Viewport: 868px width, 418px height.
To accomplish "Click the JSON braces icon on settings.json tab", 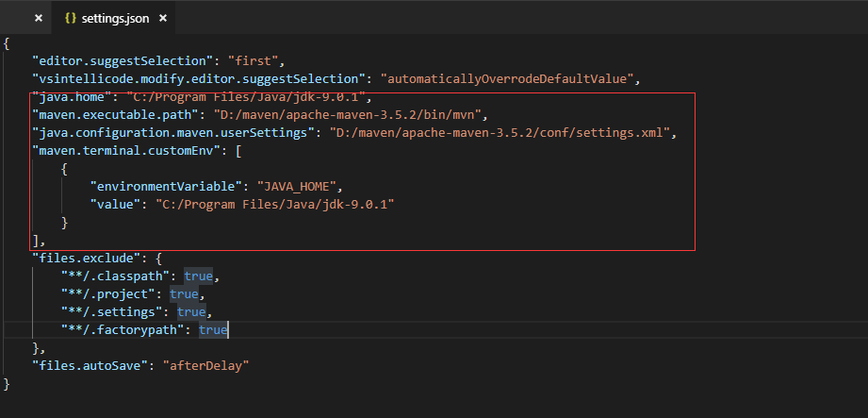I will coord(71,18).
